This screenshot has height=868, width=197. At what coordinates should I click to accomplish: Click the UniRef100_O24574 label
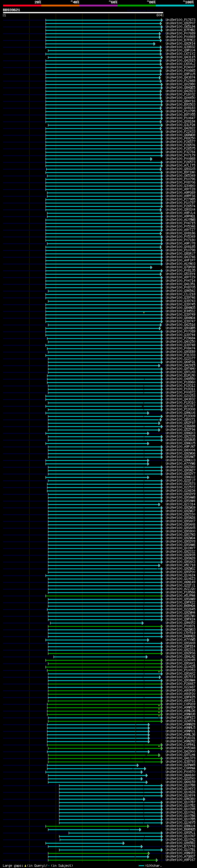click(180, 721)
